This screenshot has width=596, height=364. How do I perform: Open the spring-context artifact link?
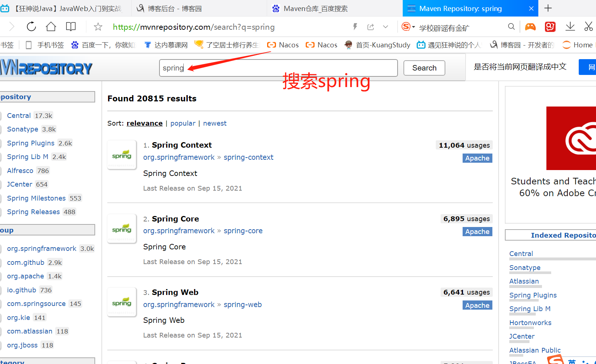point(248,157)
